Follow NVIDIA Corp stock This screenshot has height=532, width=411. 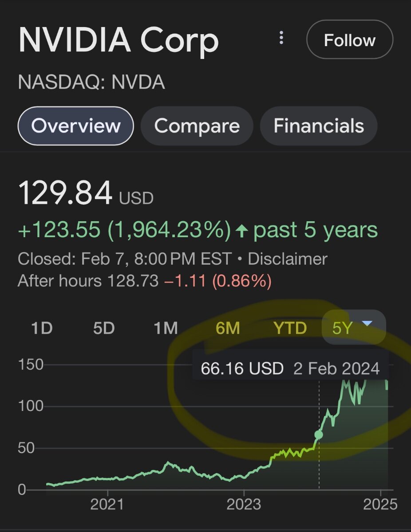tap(350, 40)
